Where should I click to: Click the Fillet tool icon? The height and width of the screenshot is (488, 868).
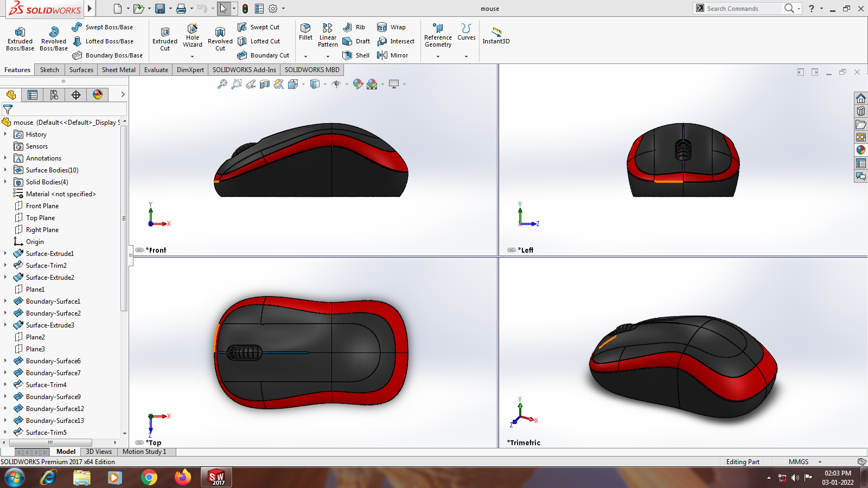305,28
